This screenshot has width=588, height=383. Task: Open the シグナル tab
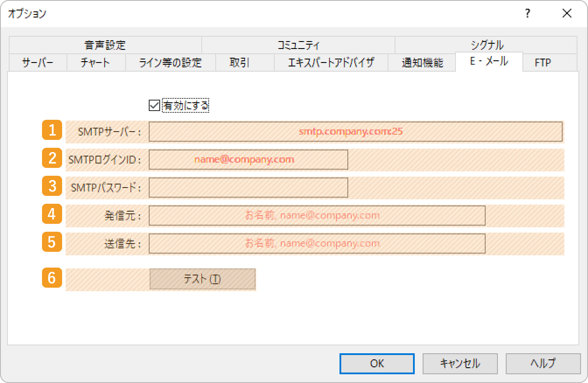pos(486,45)
